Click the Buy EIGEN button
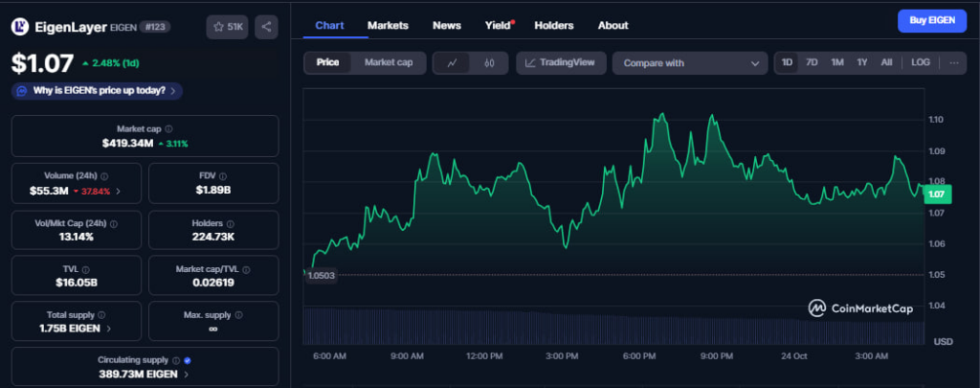980x388 pixels. tap(932, 21)
